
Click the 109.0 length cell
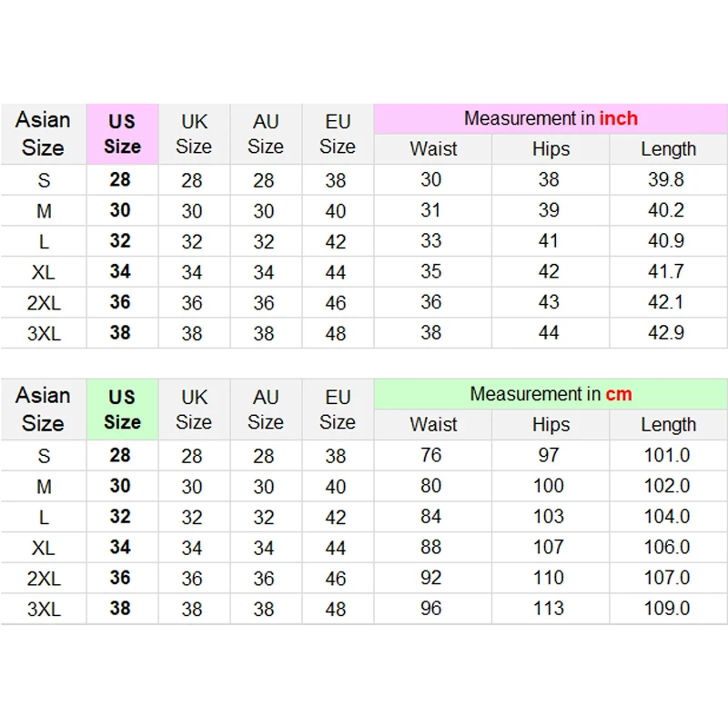coord(667,608)
